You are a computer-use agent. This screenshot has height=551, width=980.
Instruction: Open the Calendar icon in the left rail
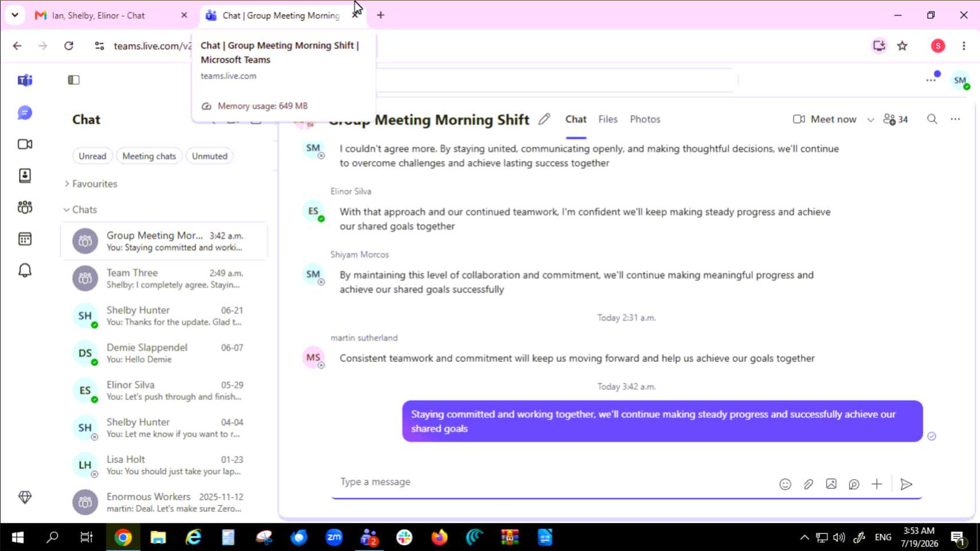(x=25, y=239)
